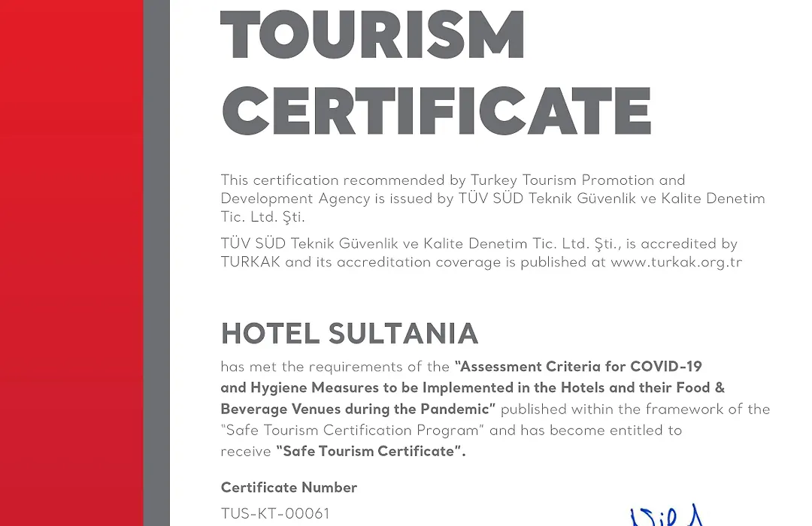Click the "Certificate Number" label
The image size is (812, 526).
pyautogui.click(x=289, y=488)
